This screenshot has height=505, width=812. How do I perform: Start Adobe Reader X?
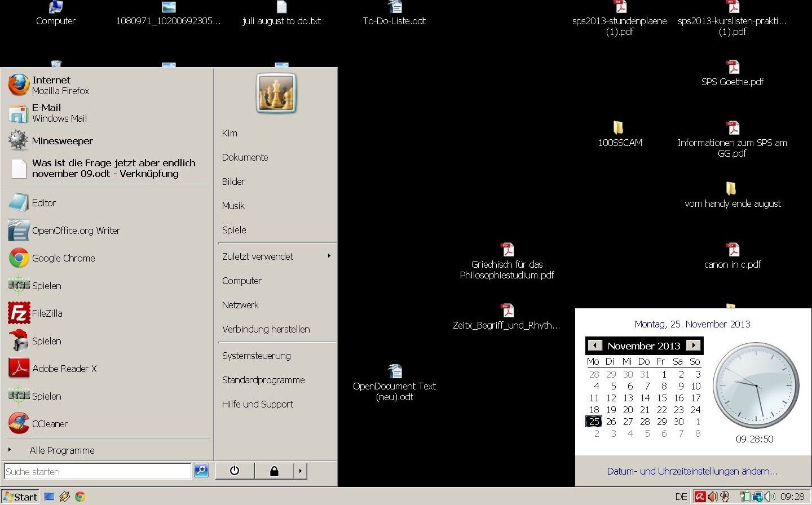(x=64, y=369)
